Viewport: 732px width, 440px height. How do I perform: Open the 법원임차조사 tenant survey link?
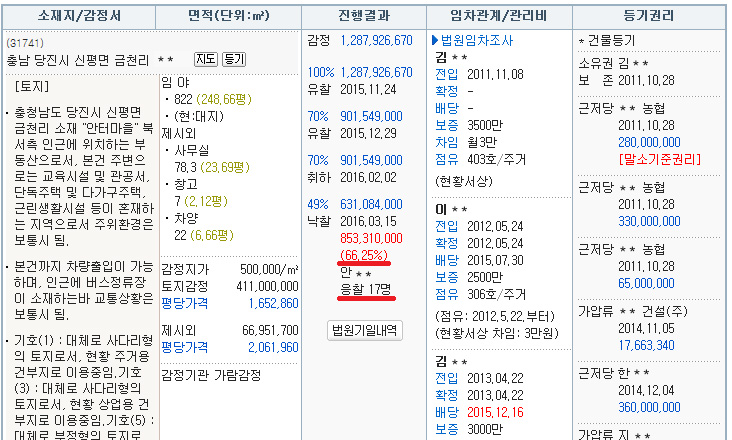[476, 41]
